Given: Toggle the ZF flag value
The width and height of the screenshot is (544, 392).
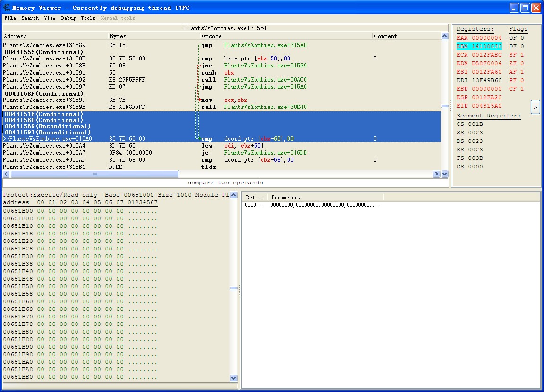Looking at the screenshot, I should tap(516, 63).
